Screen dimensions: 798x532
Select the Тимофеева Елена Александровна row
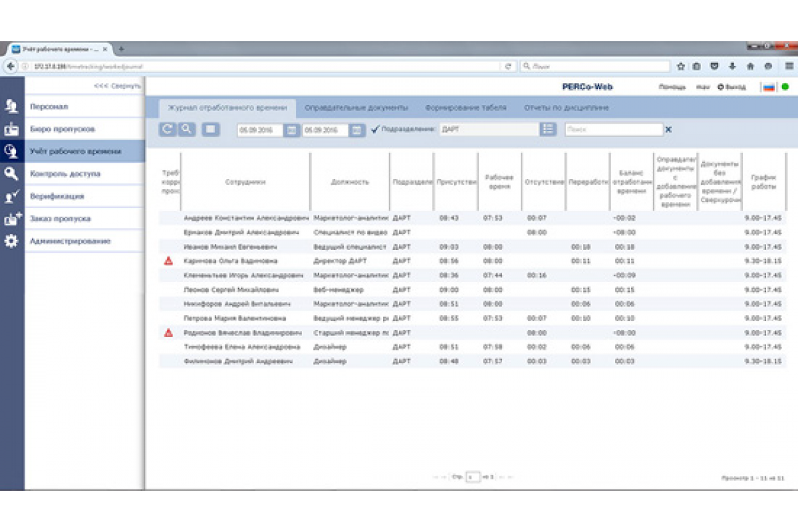point(472,347)
